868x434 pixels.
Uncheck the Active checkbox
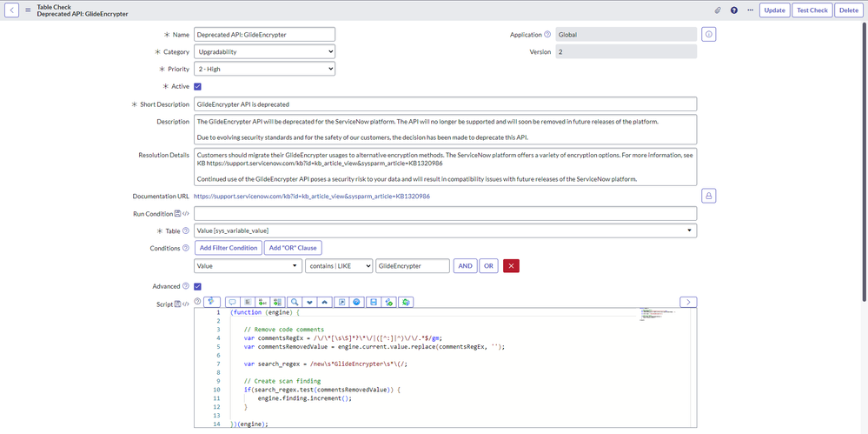coord(197,86)
